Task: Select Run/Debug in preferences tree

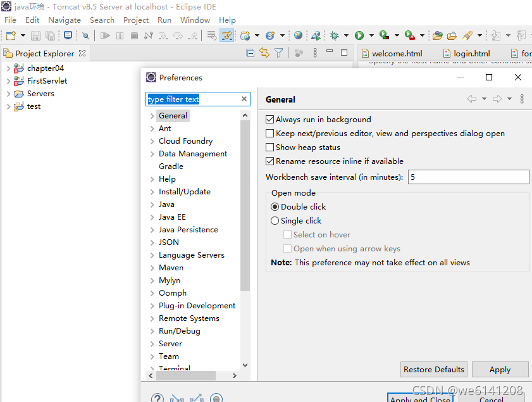Action: tap(180, 331)
